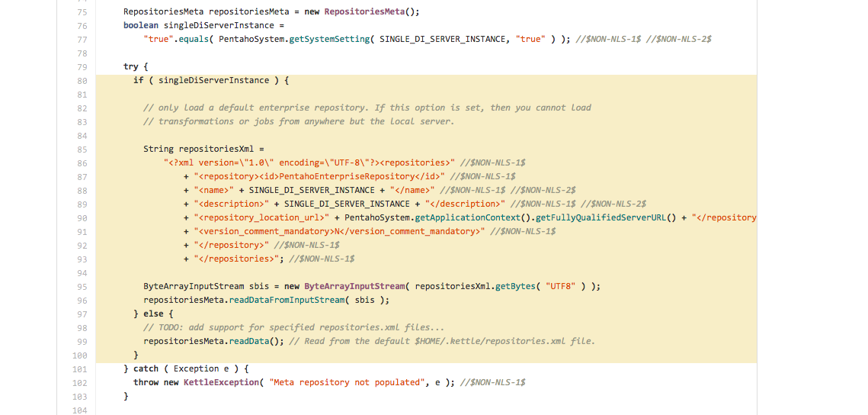The image size is (868, 415).
Task: Select line number 89
Action: point(82,204)
